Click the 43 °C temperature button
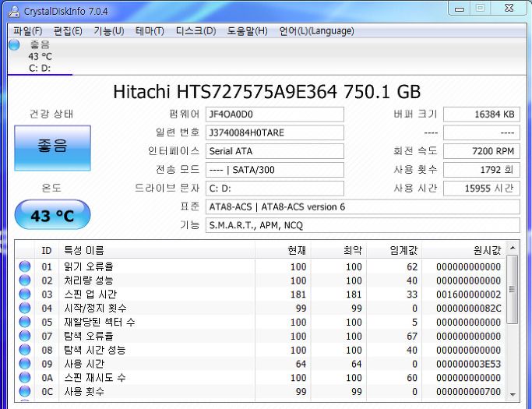 (53, 214)
